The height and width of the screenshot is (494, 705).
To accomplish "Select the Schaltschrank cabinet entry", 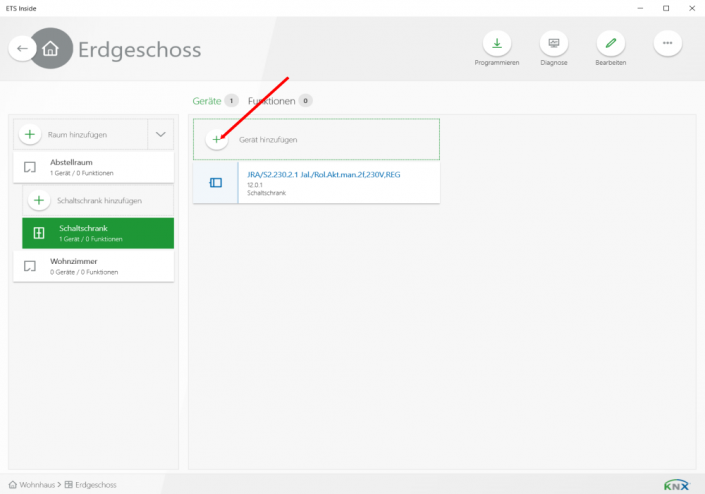I will [x=98, y=233].
